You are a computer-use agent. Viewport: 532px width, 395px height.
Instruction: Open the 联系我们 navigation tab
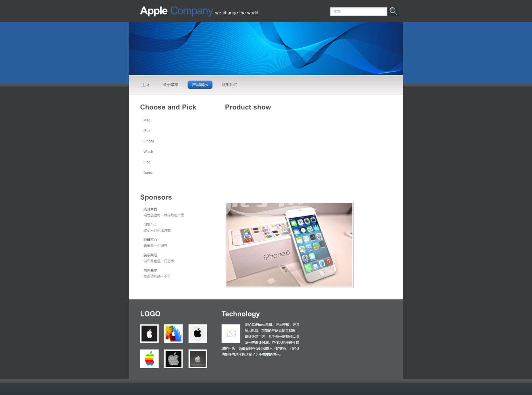click(229, 85)
